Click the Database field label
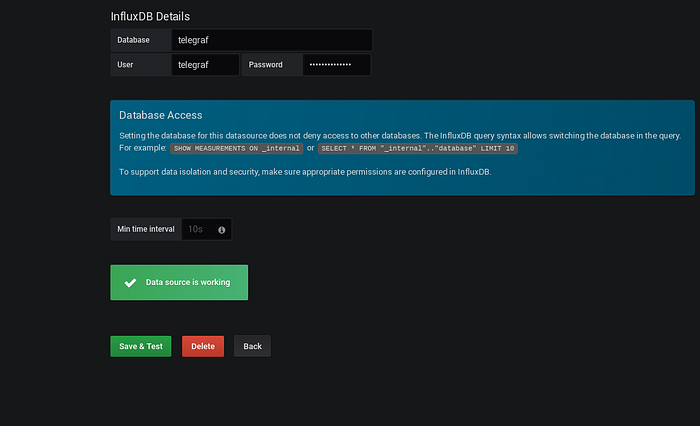 point(133,40)
